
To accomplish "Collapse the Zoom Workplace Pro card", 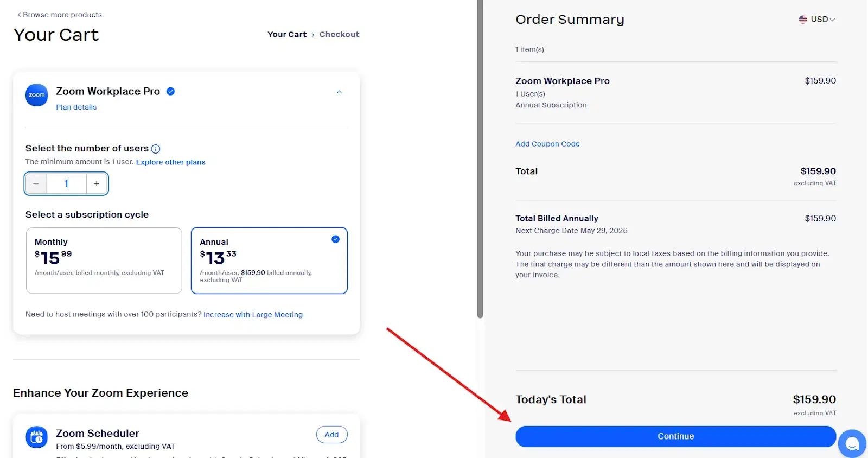I will click(340, 92).
